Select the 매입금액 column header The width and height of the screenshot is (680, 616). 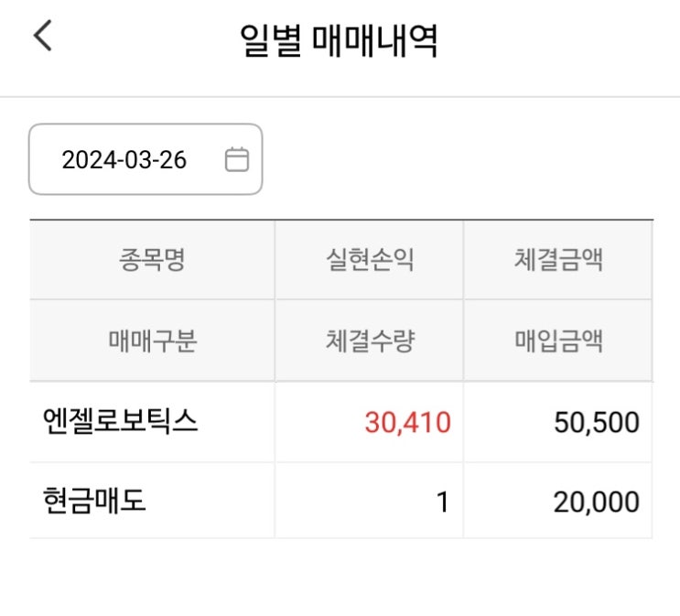(558, 341)
